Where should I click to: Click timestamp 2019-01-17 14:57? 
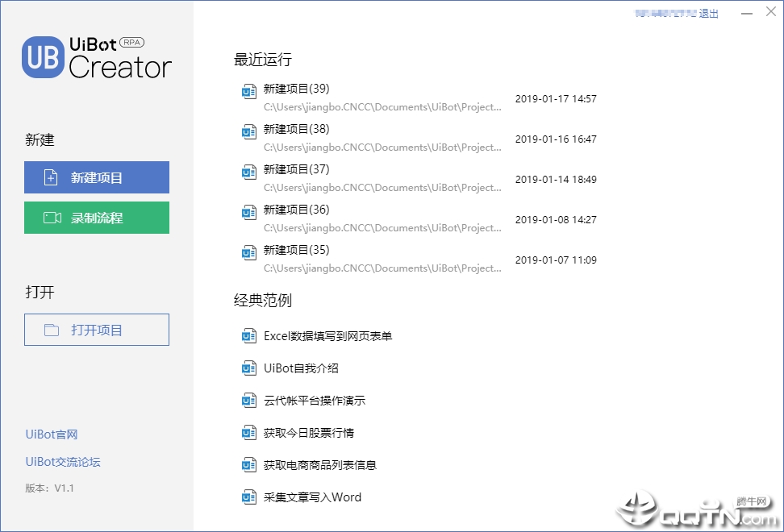(556, 99)
